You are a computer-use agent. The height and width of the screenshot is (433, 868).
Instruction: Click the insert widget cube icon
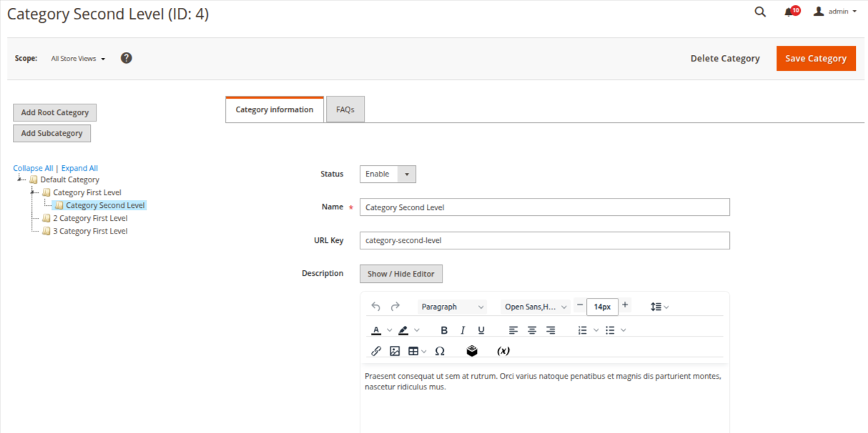(x=471, y=351)
